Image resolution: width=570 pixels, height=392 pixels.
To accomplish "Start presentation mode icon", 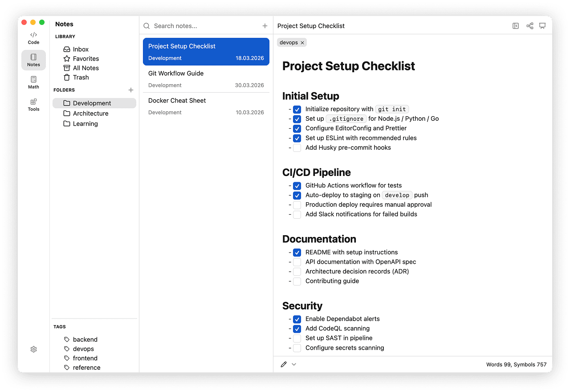I will (x=542, y=26).
